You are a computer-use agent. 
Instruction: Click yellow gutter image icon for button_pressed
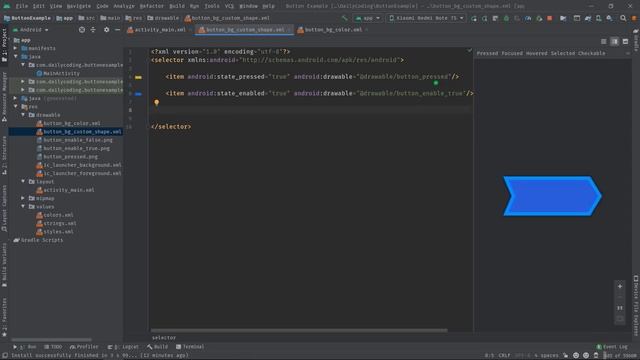point(138,77)
